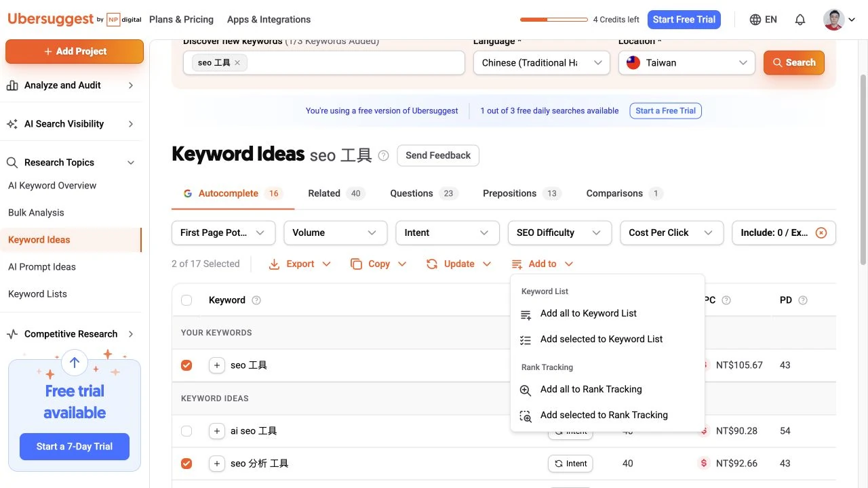Open Plans & Pricing
The width and height of the screenshot is (868, 488).
[x=181, y=20]
